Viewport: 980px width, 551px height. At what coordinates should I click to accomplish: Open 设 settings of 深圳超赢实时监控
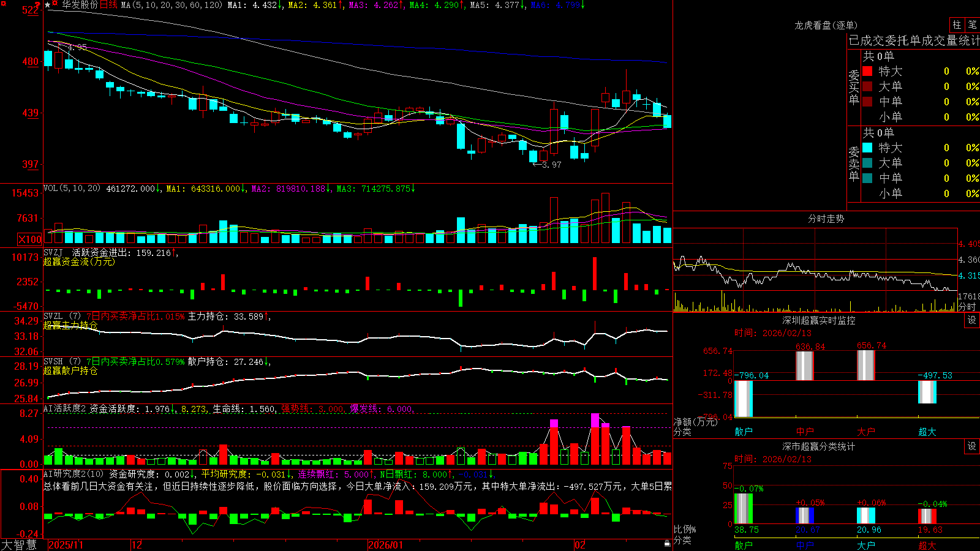tap(972, 320)
